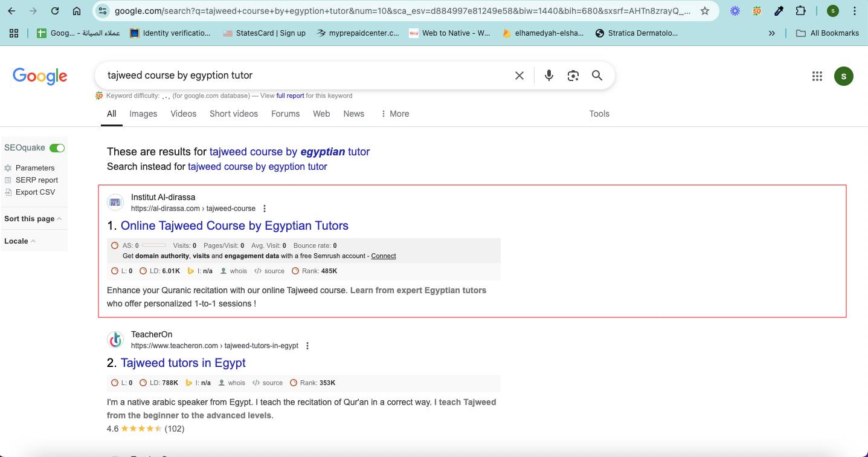Open options menu for al-dirassa.com result
The image size is (868, 457).
click(x=265, y=209)
